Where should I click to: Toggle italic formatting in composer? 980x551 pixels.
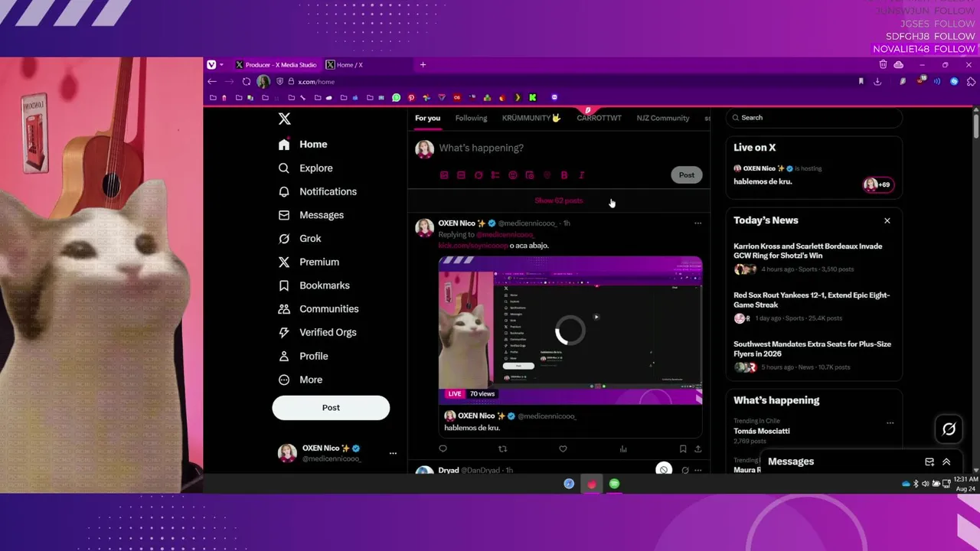point(581,175)
